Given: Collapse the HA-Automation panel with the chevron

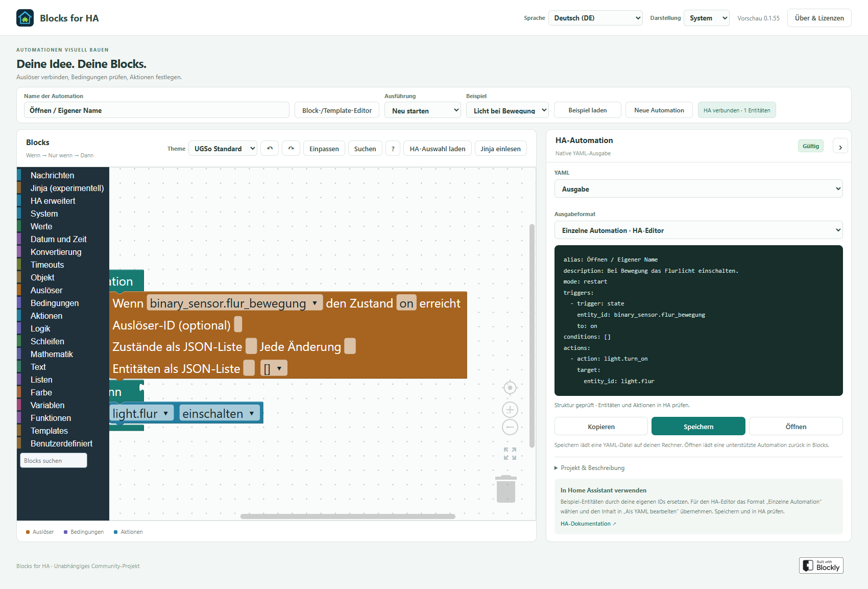Looking at the screenshot, I should coord(840,147).
